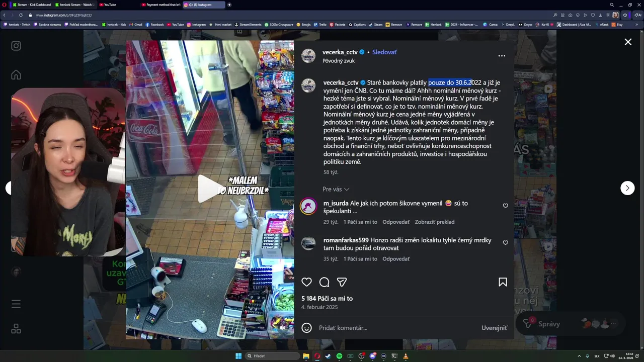
Task: Close the post overlay with X
Action: point(628,42)
